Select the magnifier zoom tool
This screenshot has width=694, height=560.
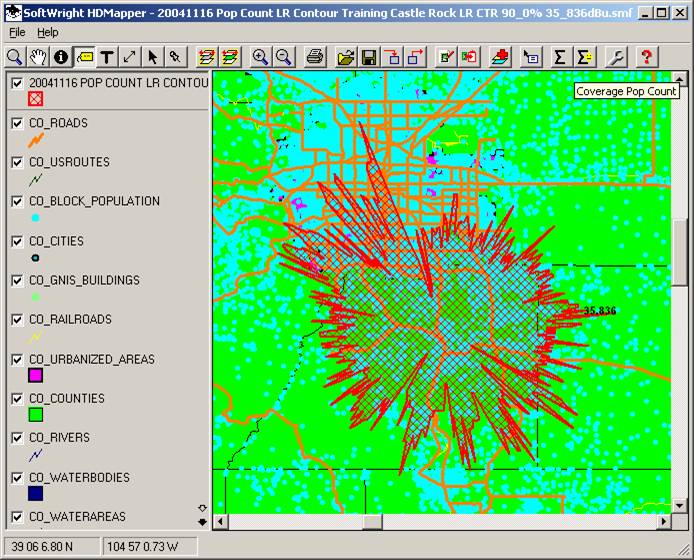(15, 57)
